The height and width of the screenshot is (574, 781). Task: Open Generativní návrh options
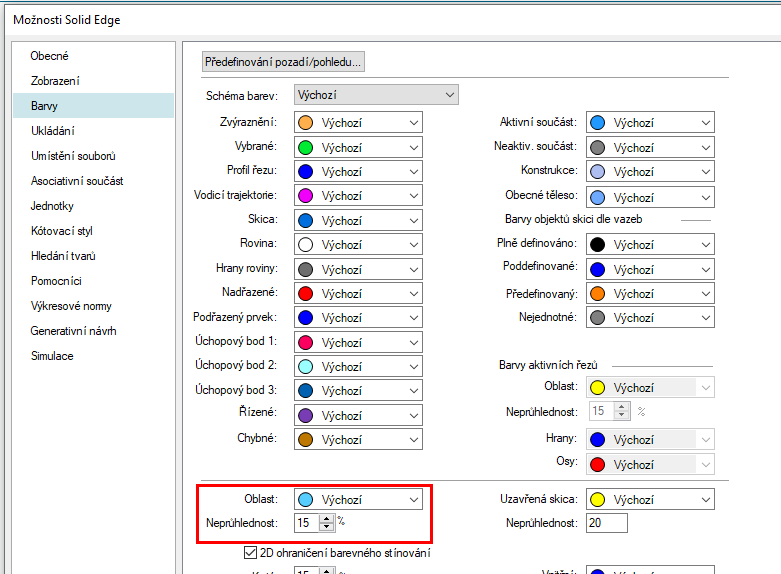73,330
